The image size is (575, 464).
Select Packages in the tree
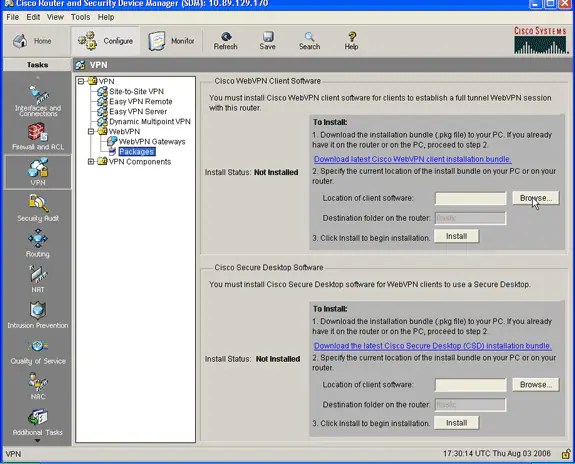click(x=136, y=151)
